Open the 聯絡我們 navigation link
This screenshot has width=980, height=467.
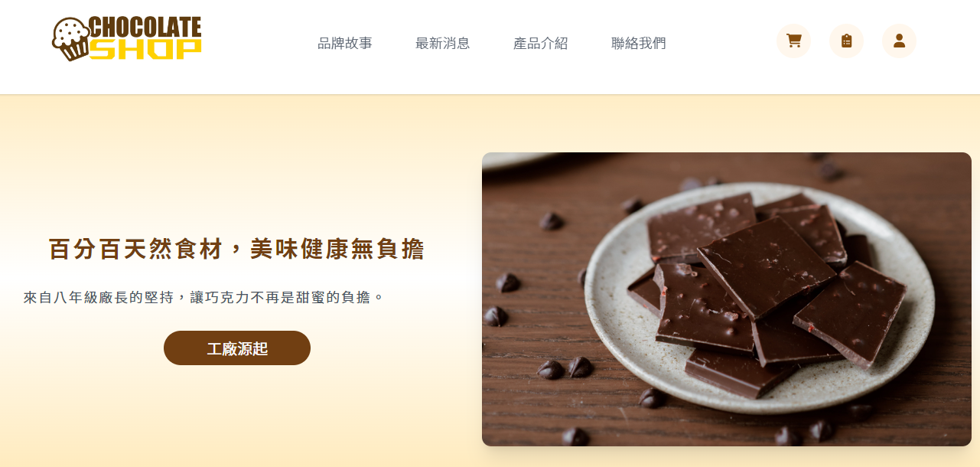[639, 43]
